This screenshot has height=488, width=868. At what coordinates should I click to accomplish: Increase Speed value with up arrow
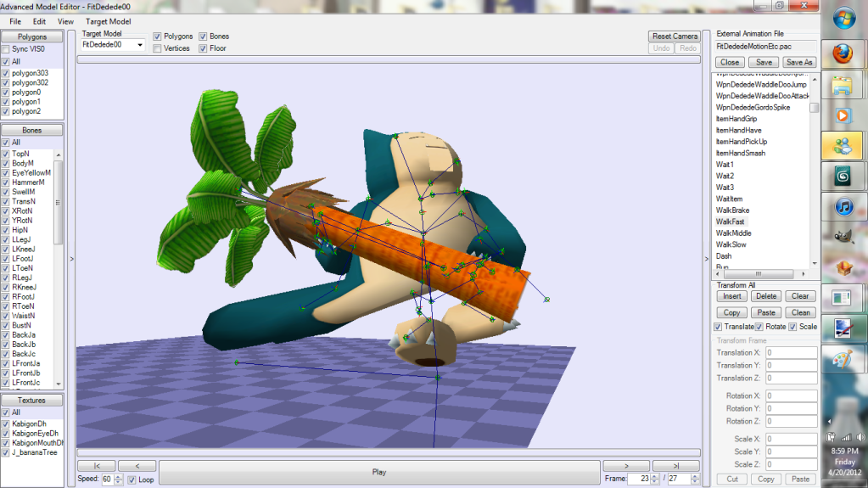point(118,476)
